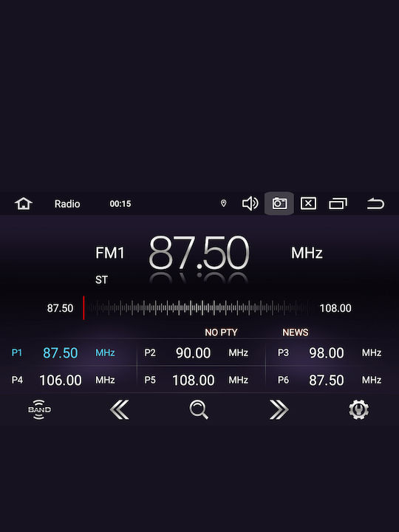The height and width of the screenshot is (532, 399).
Task: Open radio settings gear icon
Action: [358, 409]
